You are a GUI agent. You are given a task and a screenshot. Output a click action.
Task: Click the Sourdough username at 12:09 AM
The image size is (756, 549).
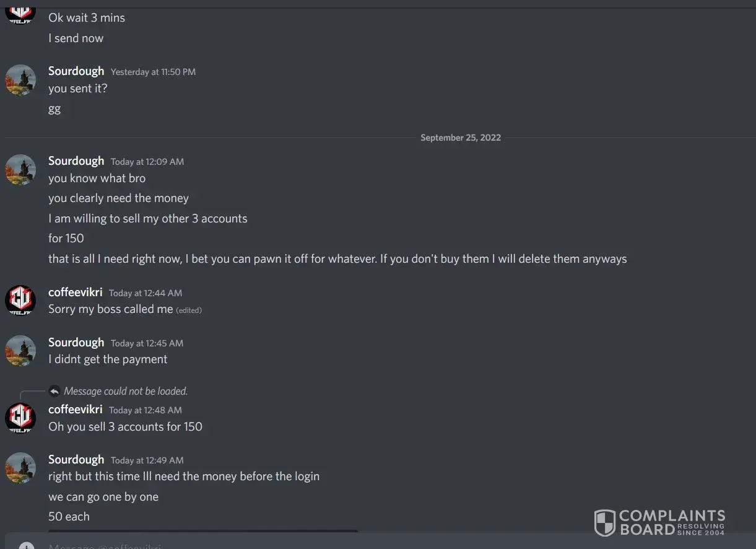coord(76,161)
